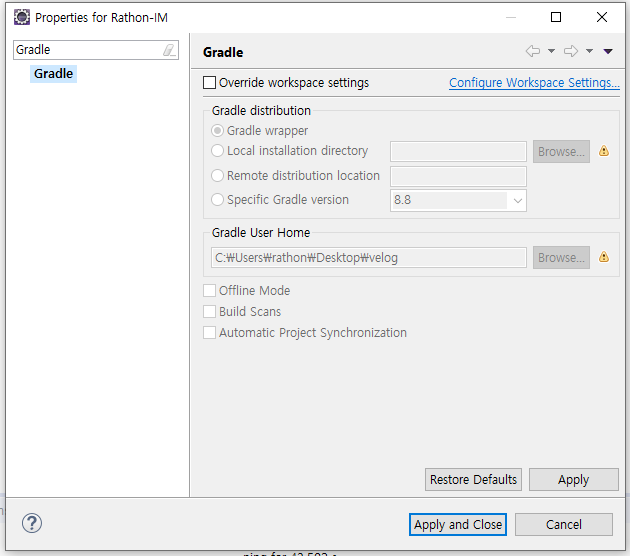Toggle the Offline Mode checkbox
Image resolution: width=630 pixels, height=556 pixels.
tap(209, 290)
